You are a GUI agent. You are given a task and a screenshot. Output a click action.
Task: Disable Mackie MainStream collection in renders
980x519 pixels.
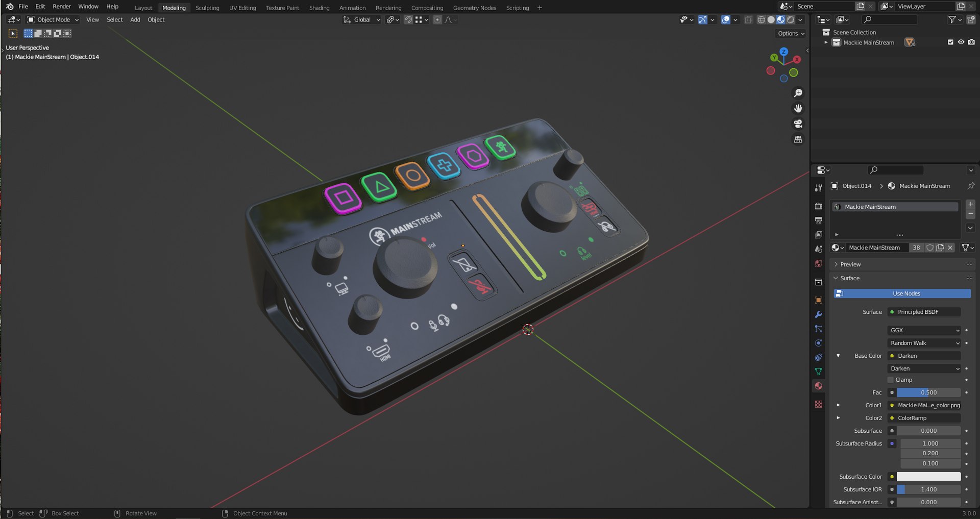971,42
